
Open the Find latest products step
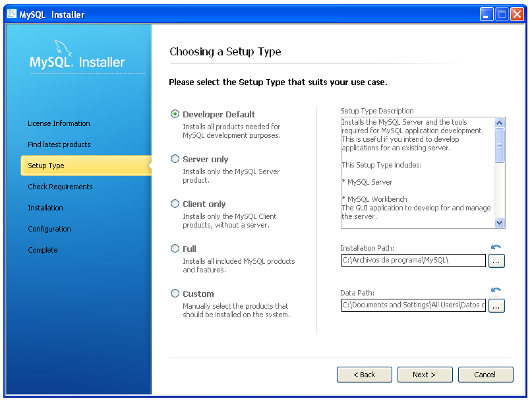pyautogui.click(x=59, y=144)
